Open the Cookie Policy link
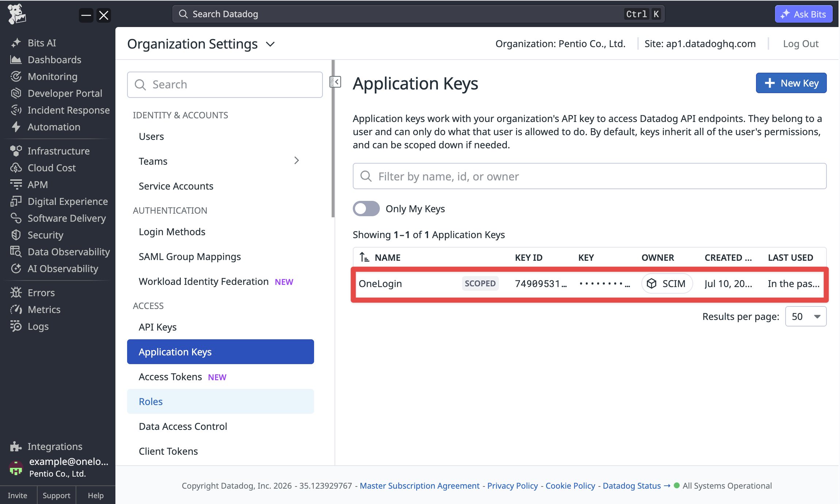Image resolution: width=840 pixels, height=504 pixels. 570,486
